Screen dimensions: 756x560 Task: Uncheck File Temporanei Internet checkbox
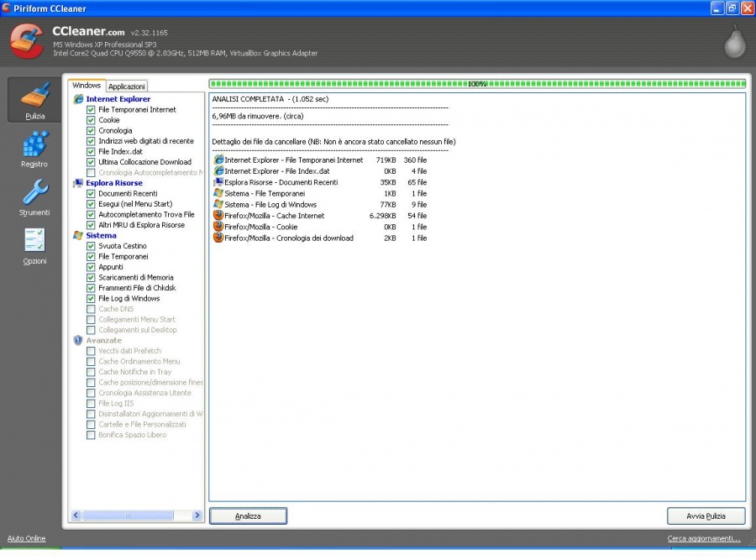coord(91,110)
